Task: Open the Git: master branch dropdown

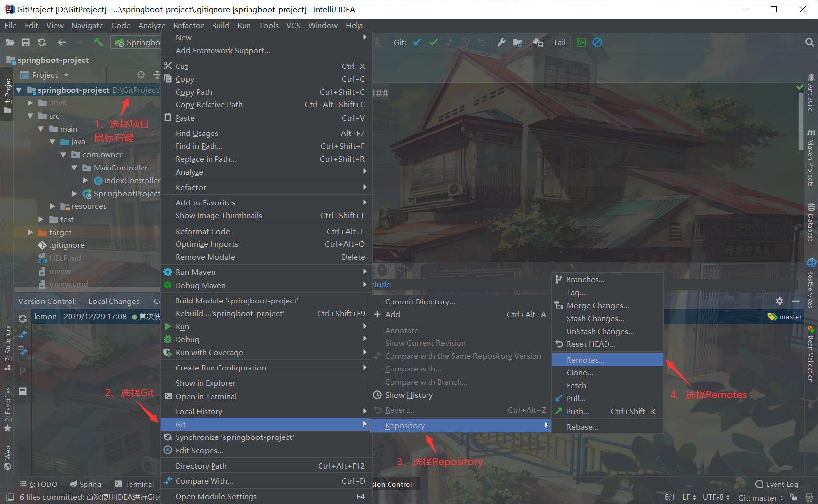Action: pos(758,497)
